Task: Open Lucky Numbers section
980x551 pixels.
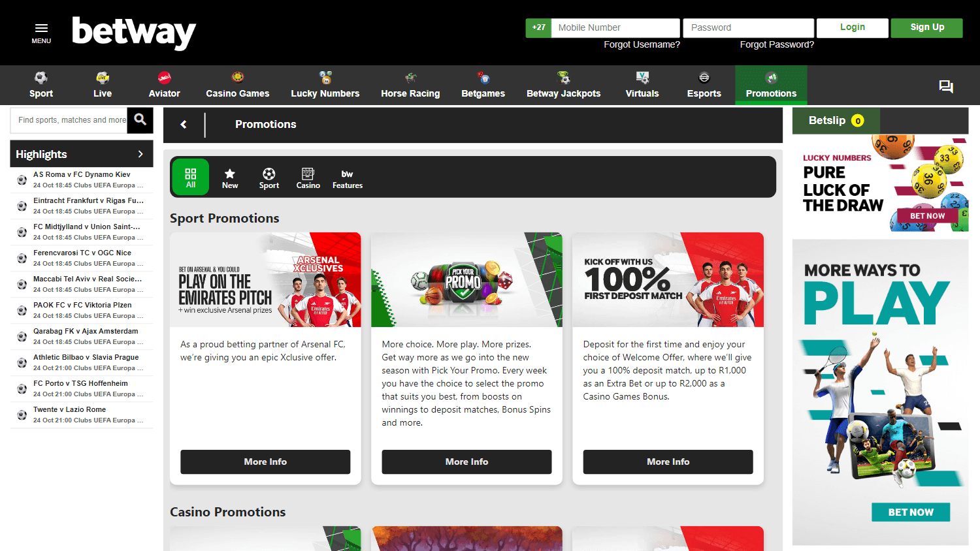Action: click(x=325, y=86)
